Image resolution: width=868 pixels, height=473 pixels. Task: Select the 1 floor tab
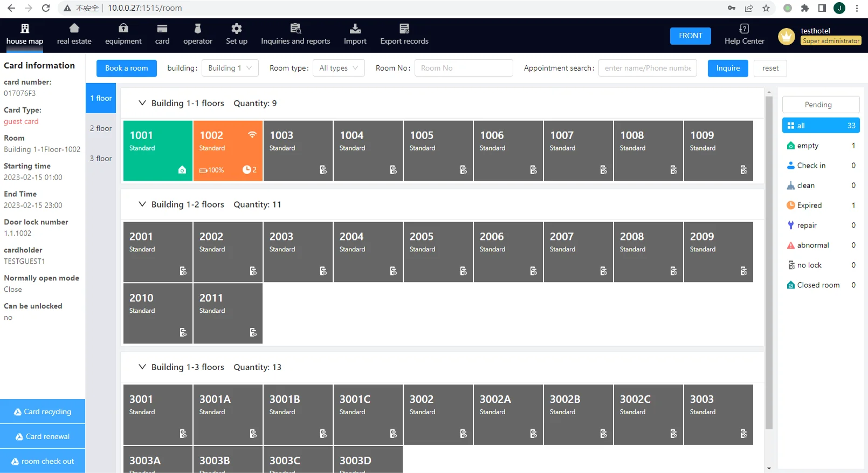101,98
